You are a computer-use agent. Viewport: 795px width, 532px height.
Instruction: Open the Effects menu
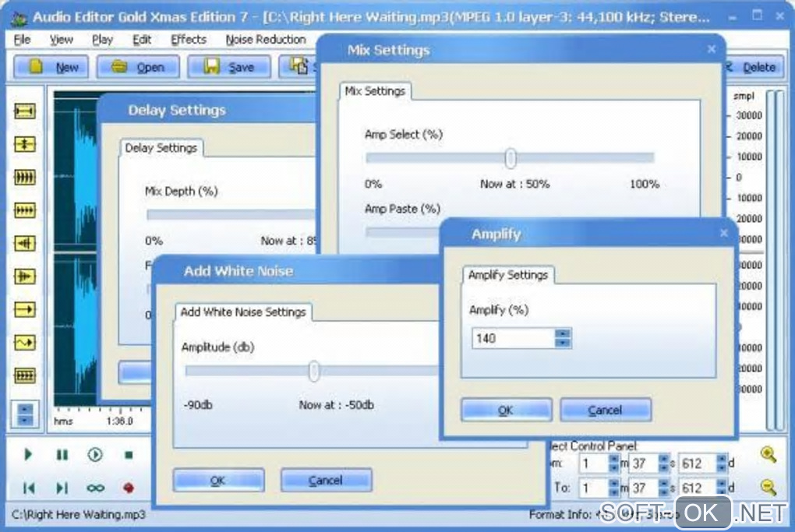[x=189, y=40]
